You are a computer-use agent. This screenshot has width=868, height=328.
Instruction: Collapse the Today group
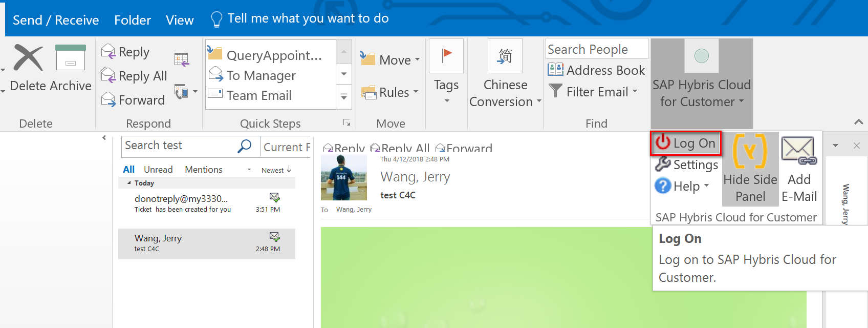click(x=128, y=183)
